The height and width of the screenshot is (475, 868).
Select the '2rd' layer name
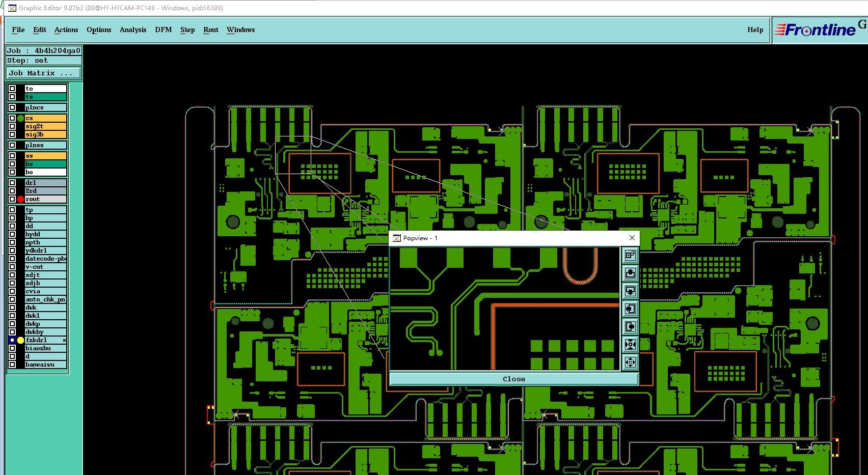pos(46,191)
